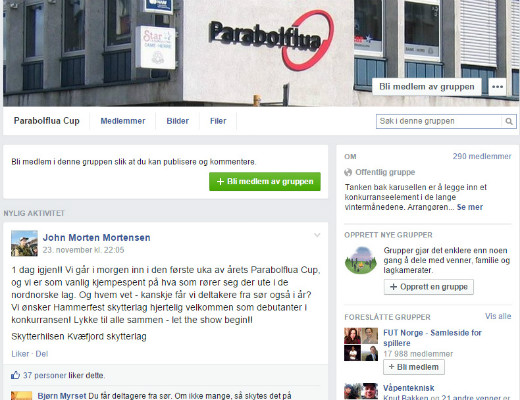The height and width of the screenshot is (400, 520).
Task: Open the 290 medlemmer link
Action: coord(482,156)
